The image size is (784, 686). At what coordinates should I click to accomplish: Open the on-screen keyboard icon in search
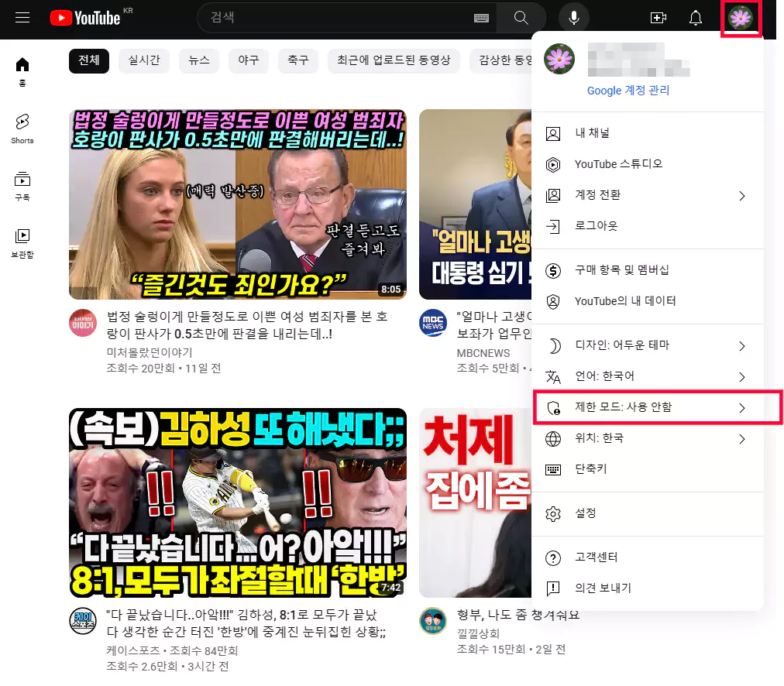[481, 17]
